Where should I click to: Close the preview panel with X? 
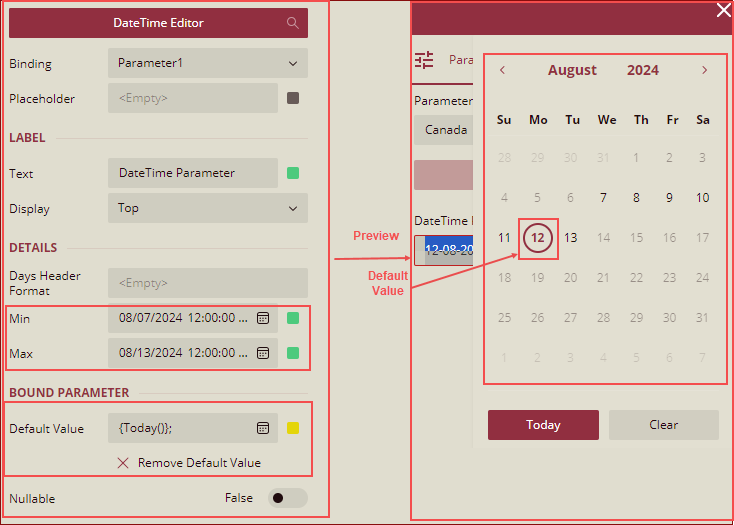[x=724, y=10]
